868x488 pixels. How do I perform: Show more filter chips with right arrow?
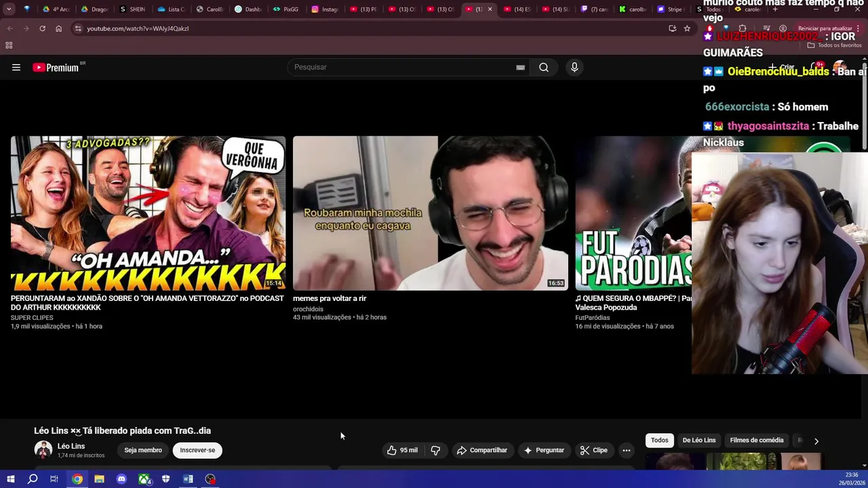tap(816, 441)
